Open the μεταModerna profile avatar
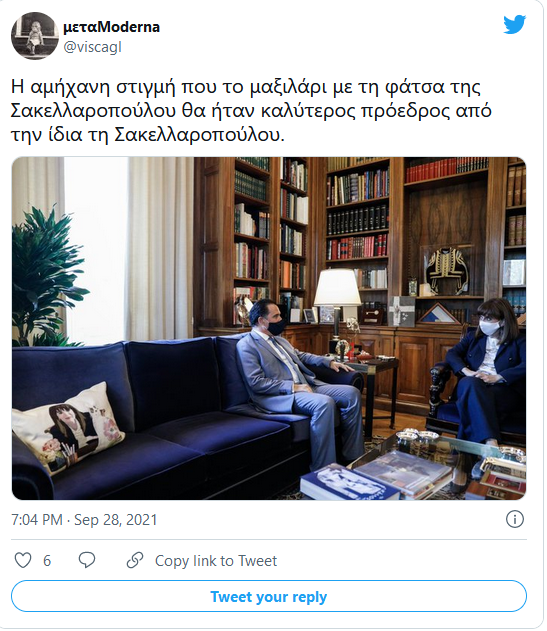The image size is (547, 631). tap(35, 36)
